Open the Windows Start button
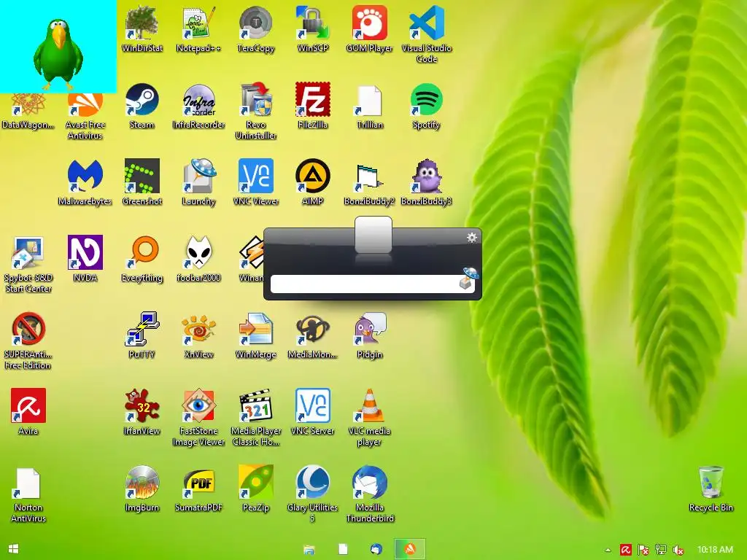 [x=13, y=549]
